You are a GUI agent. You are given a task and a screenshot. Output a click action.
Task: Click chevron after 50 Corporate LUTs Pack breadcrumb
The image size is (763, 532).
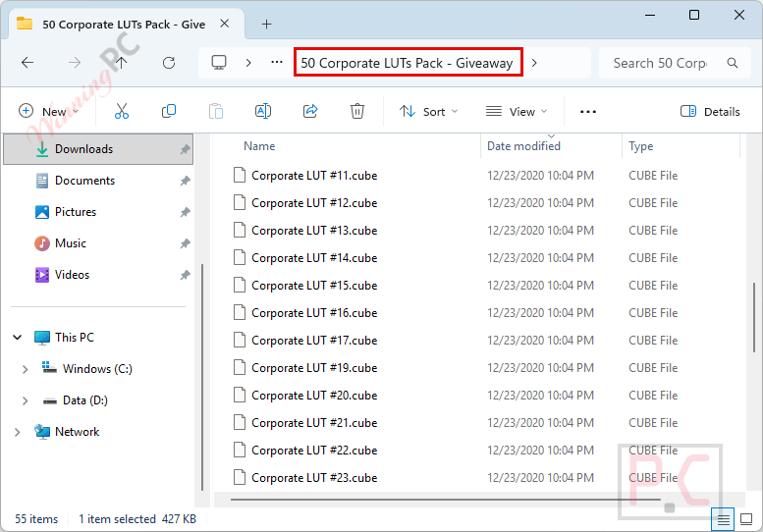(534, 63)
